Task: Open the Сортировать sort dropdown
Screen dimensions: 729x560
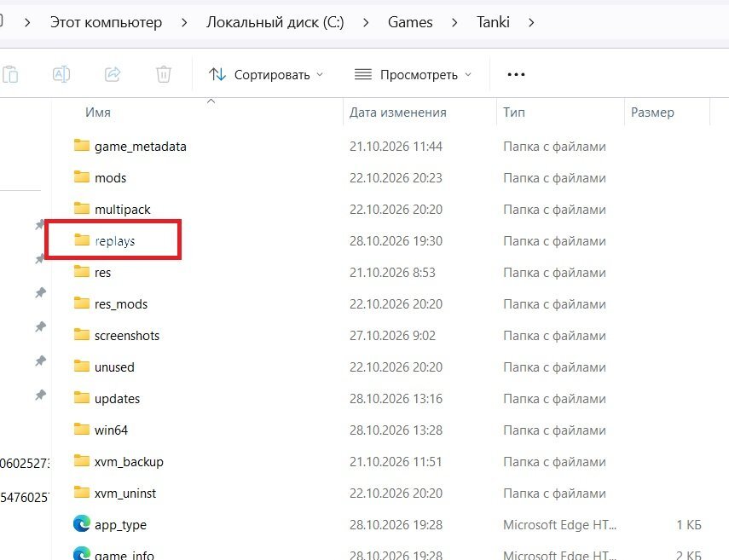Action: tap(266, 74)
